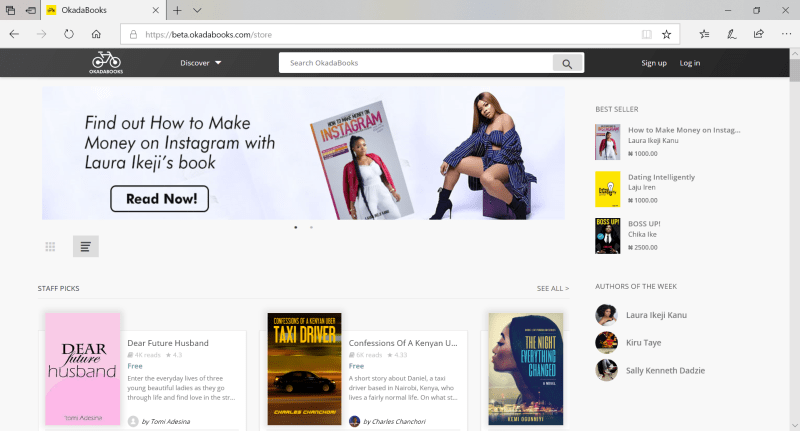Screen dimensions: 800x431
Task: Click Sally Kenneth Dadzie avatar
Action: [606, 370]
